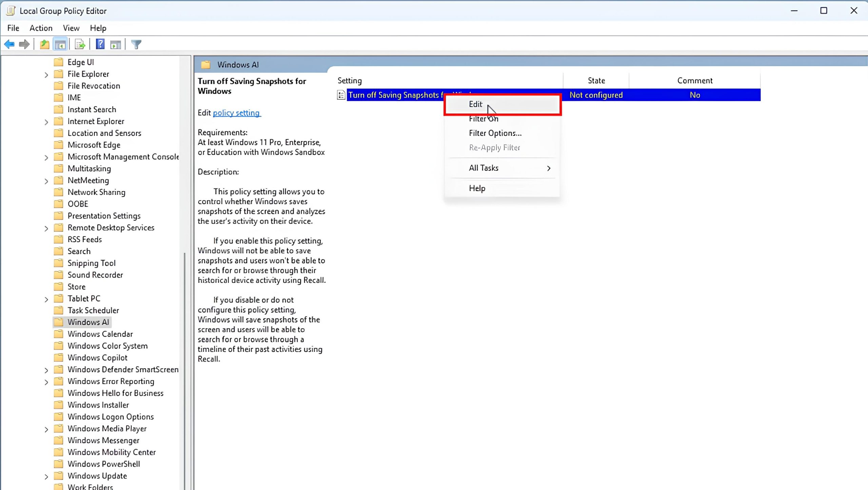Image resolution: width=868 pixels, height=490 pixels.
Task: Click the policy setting hyperlink
Action: [x=236, y=113]
